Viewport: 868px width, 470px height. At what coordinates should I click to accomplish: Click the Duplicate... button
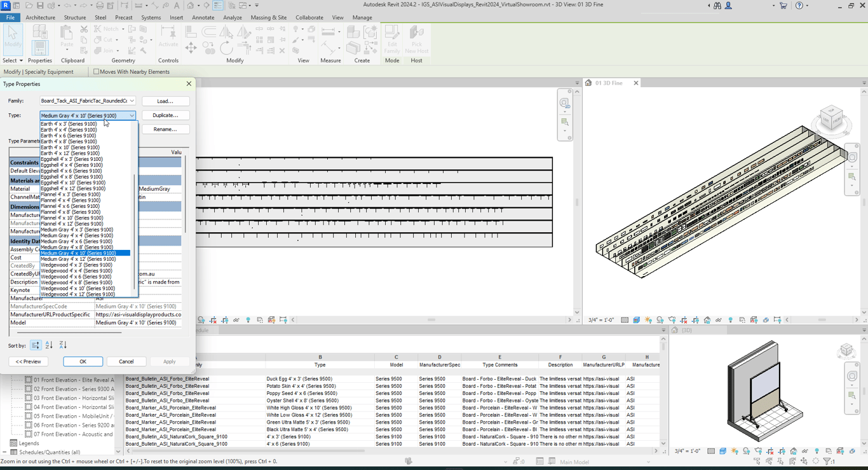coord(165,115)
